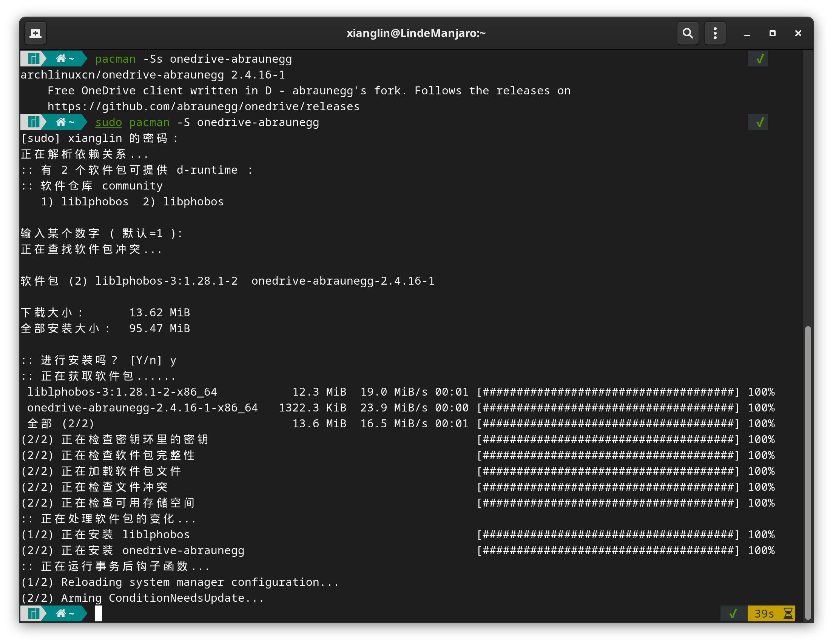The width and height of the screenshot is (833, 644).
Task: Click progress bar for liblphobos-3:1.28.1-2-x86_64 download
Action: pyautogui.click(x=608, y=392)
